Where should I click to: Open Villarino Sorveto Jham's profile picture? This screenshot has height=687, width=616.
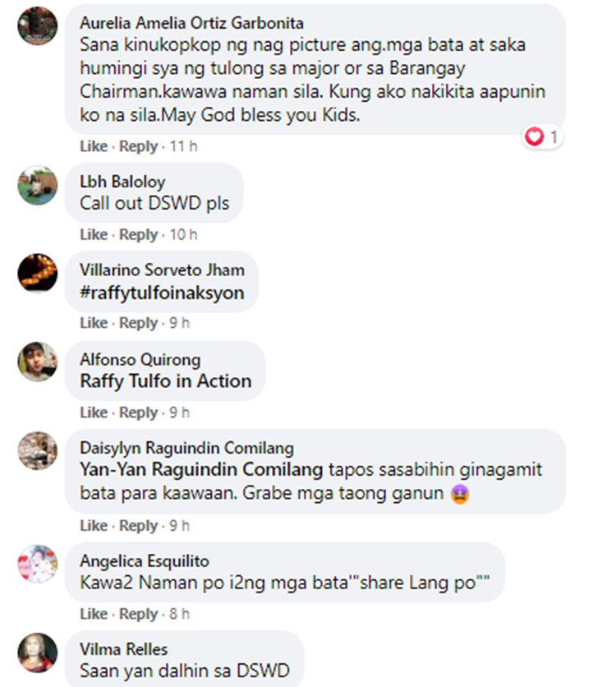[38, 273]
